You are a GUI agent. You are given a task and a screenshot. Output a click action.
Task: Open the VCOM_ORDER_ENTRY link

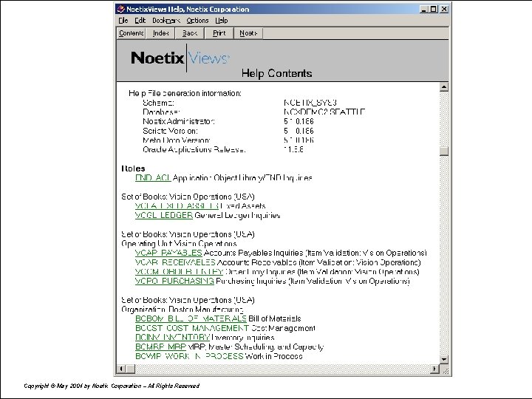point(179,272)
